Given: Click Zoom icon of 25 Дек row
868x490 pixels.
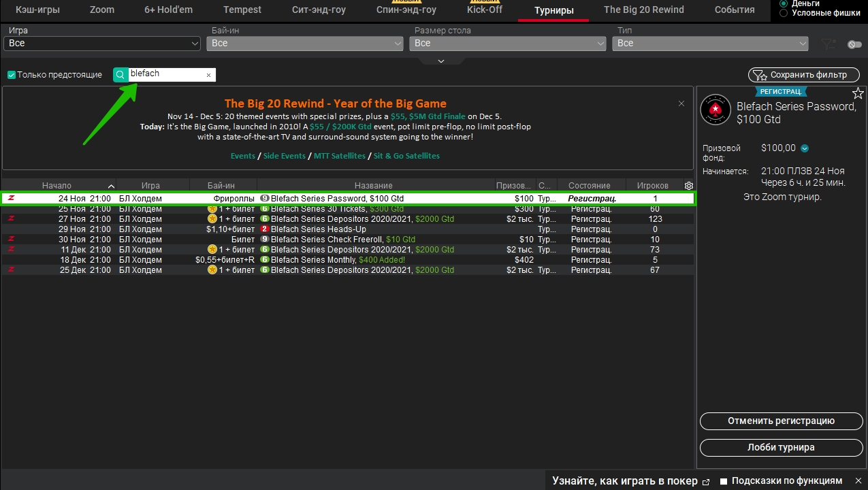Looking at the screenshot, I should [x=11, y=270].
